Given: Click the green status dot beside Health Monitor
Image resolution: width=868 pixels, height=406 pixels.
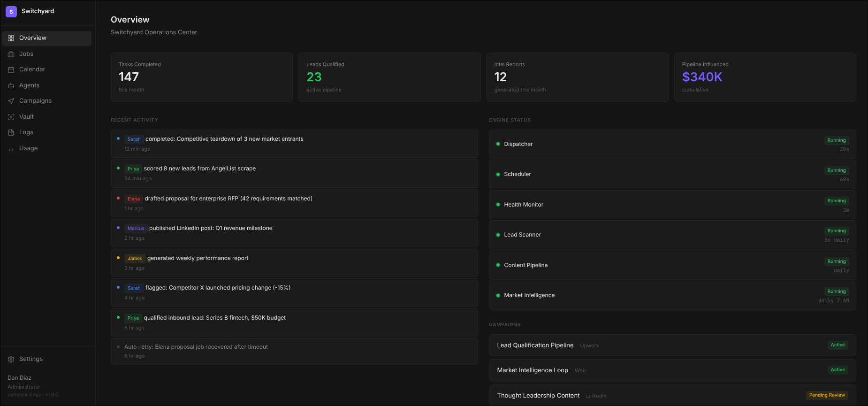Looking at the screenshot, I should pyautogui.click(x=498, y=205).
